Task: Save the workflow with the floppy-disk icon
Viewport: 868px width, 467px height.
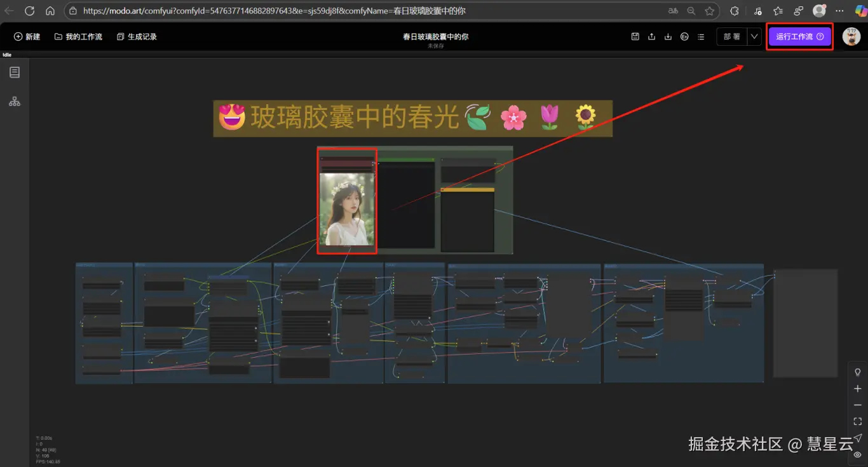Action: pyautogui.click(x=635, y=37)
